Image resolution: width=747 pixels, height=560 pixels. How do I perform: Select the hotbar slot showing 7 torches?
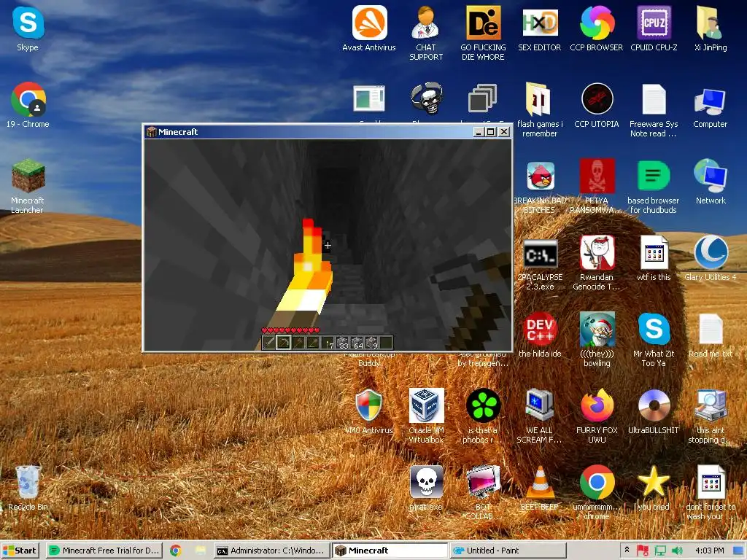pyautogui.click(x=328, y=343)
